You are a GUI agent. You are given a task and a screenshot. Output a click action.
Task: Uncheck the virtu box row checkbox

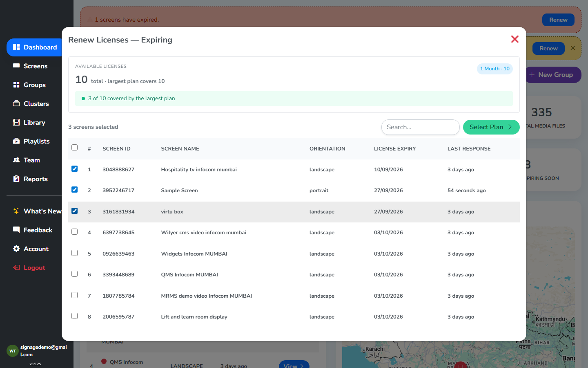pos(74,211)
